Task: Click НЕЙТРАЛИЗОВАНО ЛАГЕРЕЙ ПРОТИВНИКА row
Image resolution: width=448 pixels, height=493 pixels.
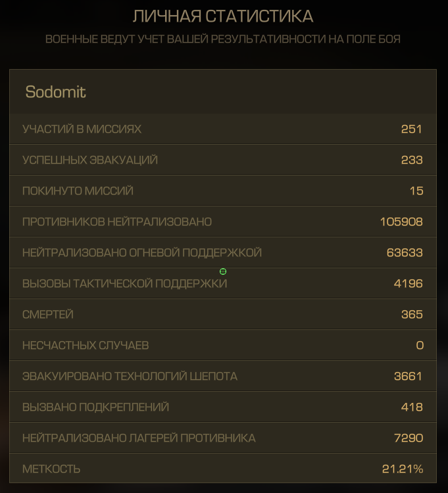Action: pos(223,438)
